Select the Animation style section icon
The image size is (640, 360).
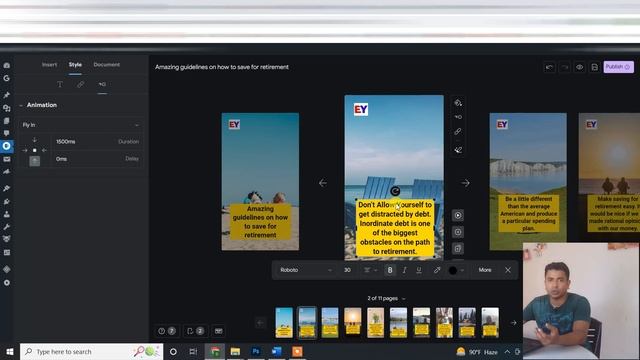[102, 84]
